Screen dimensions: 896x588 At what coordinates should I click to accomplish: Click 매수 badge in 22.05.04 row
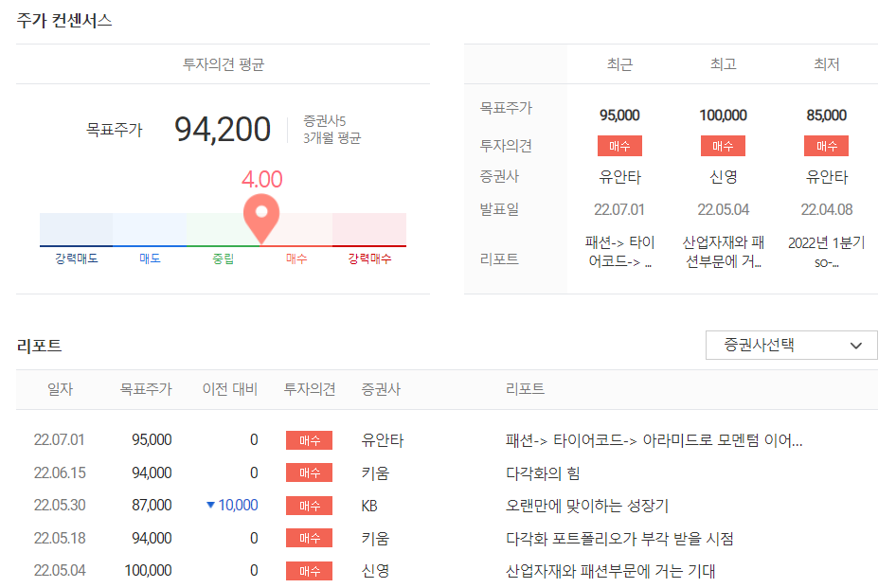click(x=309, y=571)
